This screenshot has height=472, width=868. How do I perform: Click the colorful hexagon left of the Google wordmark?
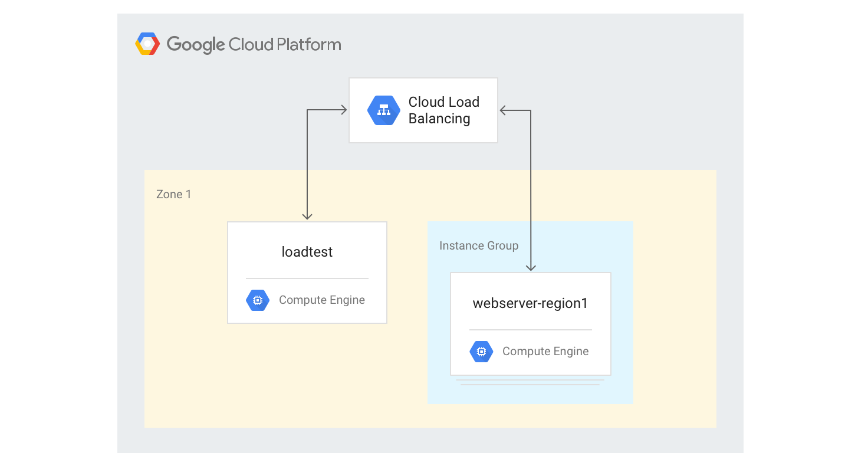point(147,43)
